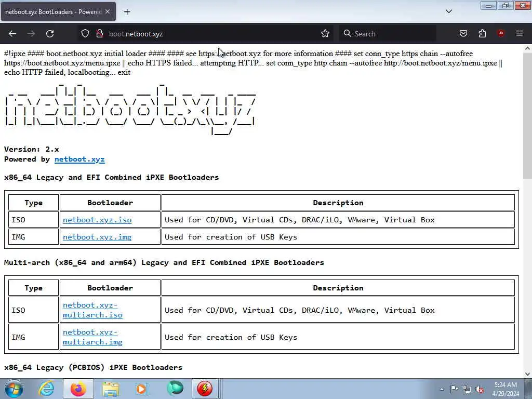Screen dimensions: 532x399
Task: Close the netboot.xyz BootLoaders tab
Action: tap(107, 12)
